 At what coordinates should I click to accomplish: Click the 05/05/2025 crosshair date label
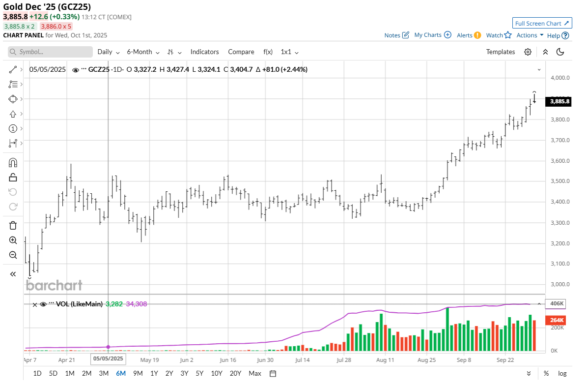pyautogui.click(x=108, y=359)
